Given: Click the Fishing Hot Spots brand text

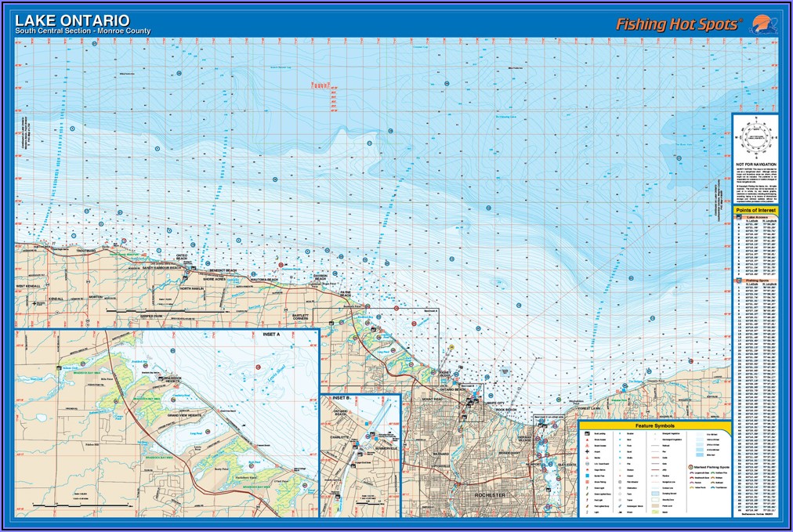Looking at the screenshot, I should coord(678,24).
